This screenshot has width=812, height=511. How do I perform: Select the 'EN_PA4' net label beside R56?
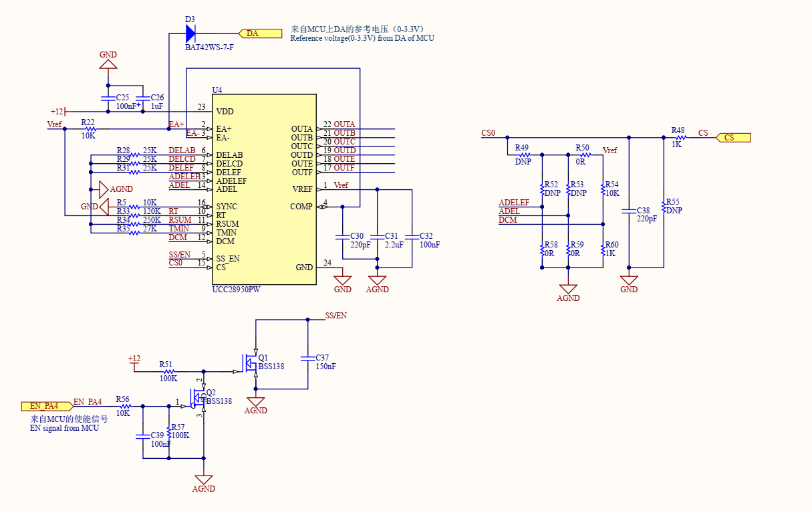[88, 402]
